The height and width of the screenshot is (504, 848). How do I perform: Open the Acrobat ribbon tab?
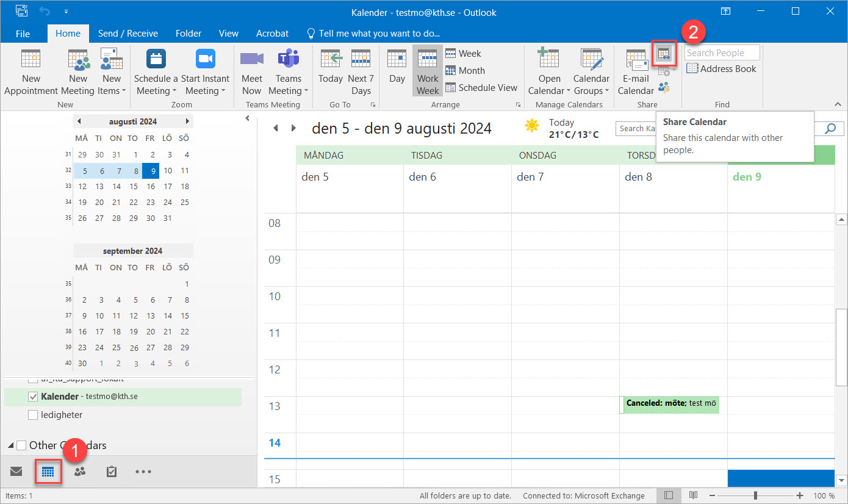click(x=272, y=34)
